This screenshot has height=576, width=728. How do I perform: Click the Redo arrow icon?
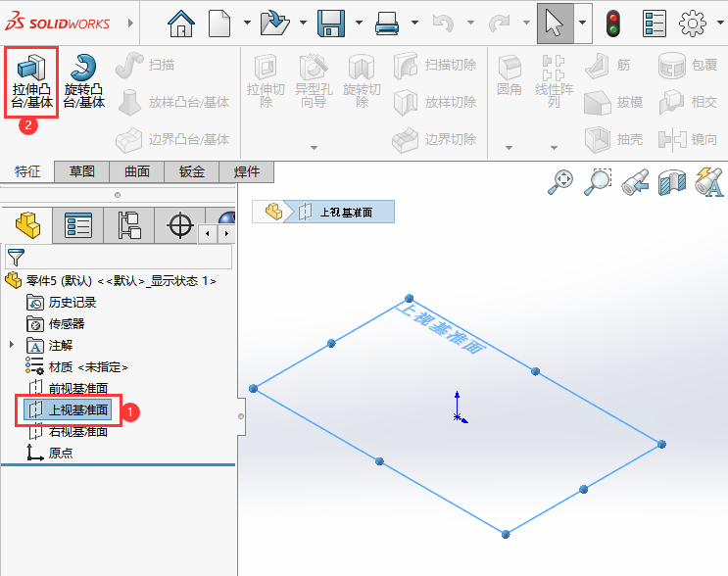tap(499, 23)
